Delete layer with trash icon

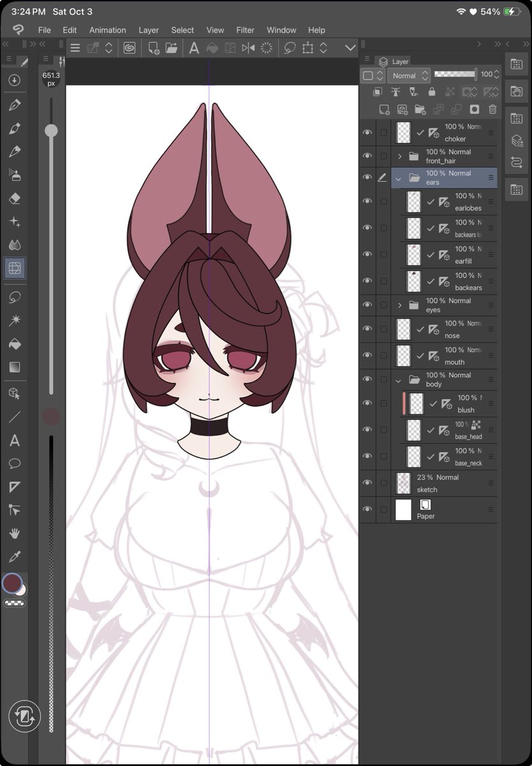(x=492, y=110)
